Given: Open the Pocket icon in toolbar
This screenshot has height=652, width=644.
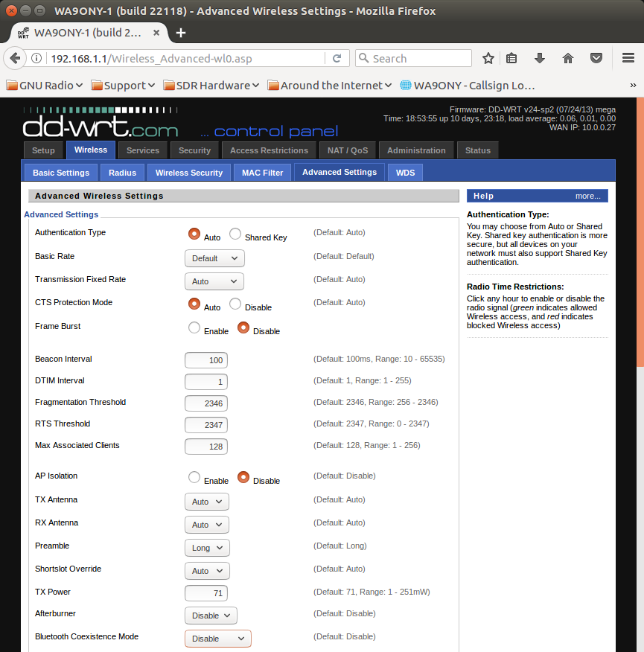Looking at the screenshot, I should [x=596, y=58].
